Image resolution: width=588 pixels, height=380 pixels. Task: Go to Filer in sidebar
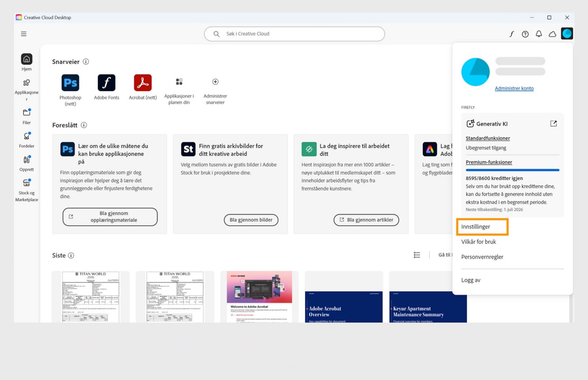click(27, 116)
